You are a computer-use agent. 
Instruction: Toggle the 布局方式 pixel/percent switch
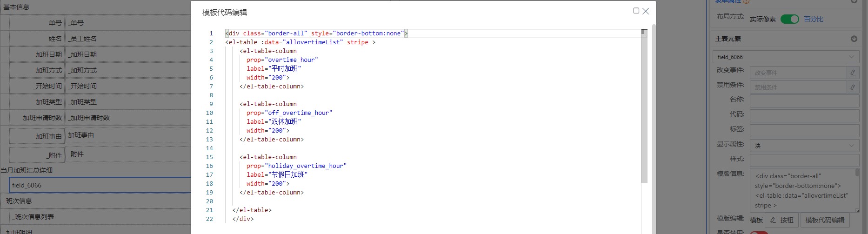point(789,19)
